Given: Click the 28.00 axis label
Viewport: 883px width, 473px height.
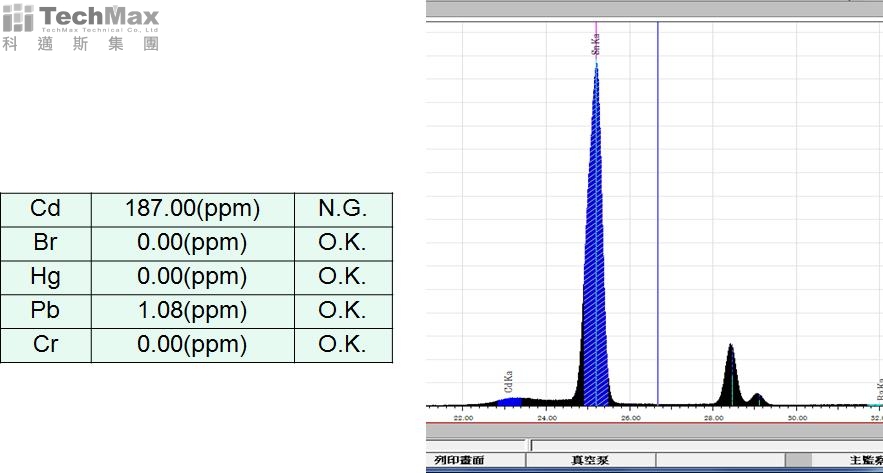Looking at the screenshot, I should pos(713,418).
